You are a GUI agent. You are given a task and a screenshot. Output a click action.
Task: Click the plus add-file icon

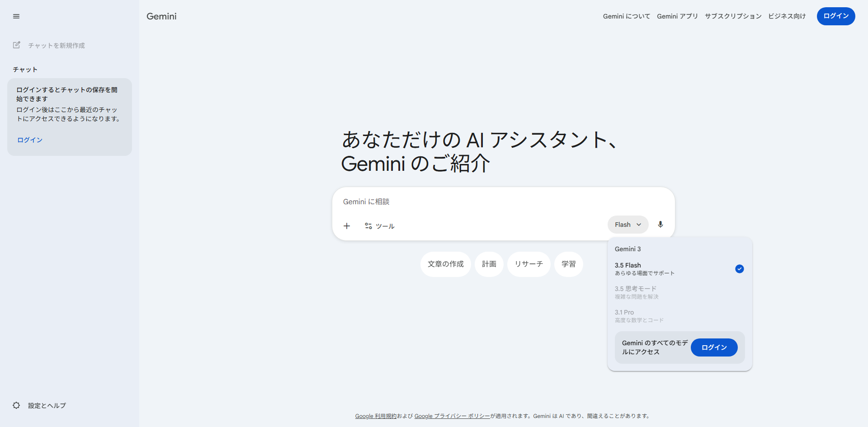[347, 226]
